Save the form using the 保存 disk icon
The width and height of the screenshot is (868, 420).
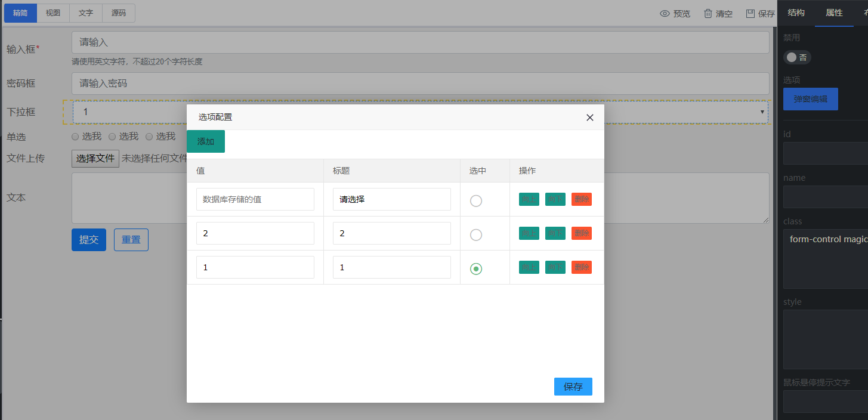(759, 13)
